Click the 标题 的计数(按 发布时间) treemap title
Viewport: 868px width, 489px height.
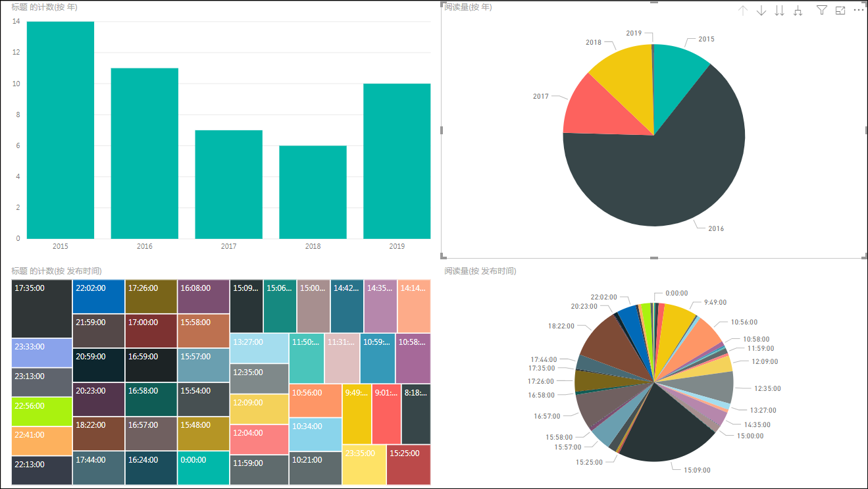click(x=57, y=271)
